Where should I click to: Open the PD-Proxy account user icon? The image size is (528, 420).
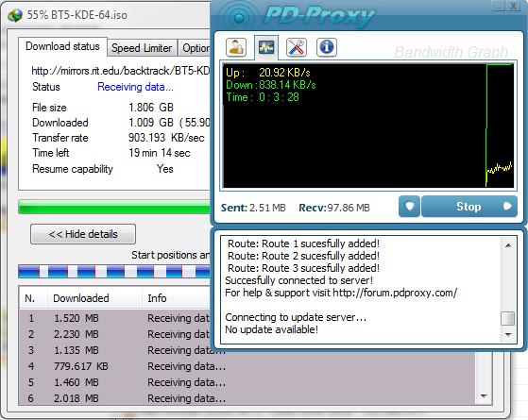click(236, 47)
